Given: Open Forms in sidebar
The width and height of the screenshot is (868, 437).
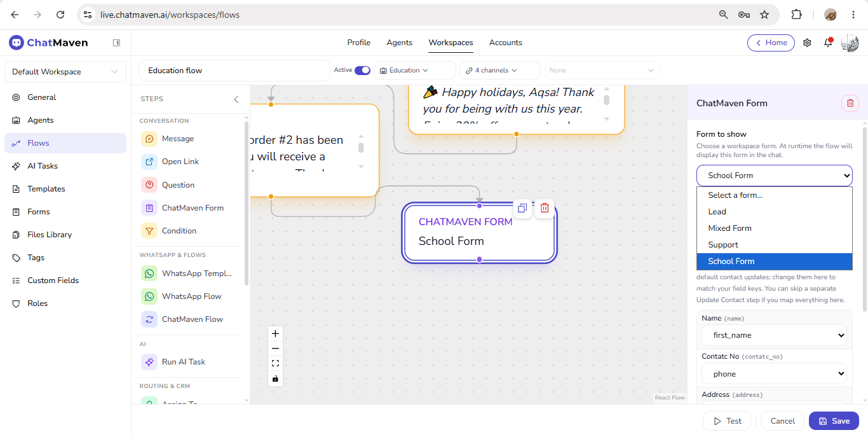Looking at the screenshot, I should click(65, 212).
